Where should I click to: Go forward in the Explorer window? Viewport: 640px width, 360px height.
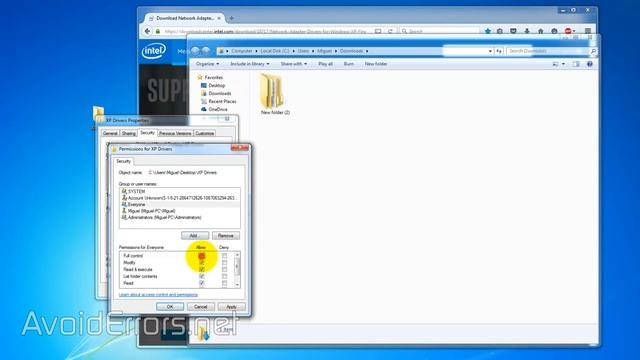pos(206,51)
